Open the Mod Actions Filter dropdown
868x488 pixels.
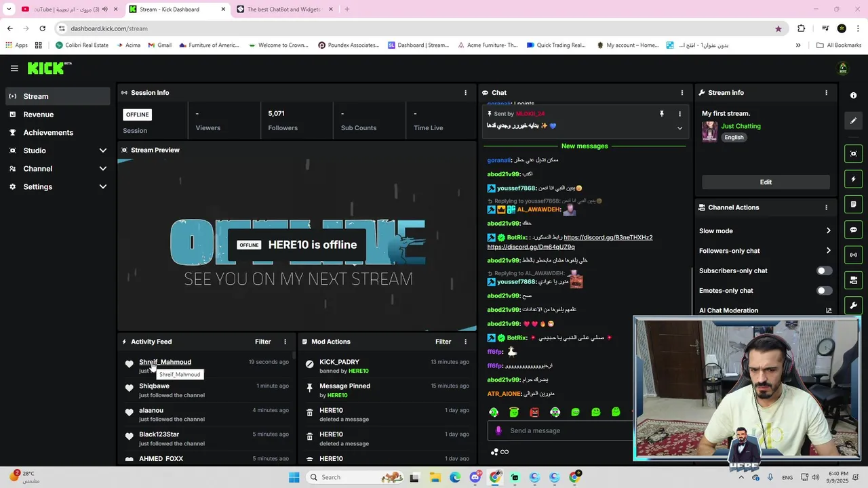[443, 342]
